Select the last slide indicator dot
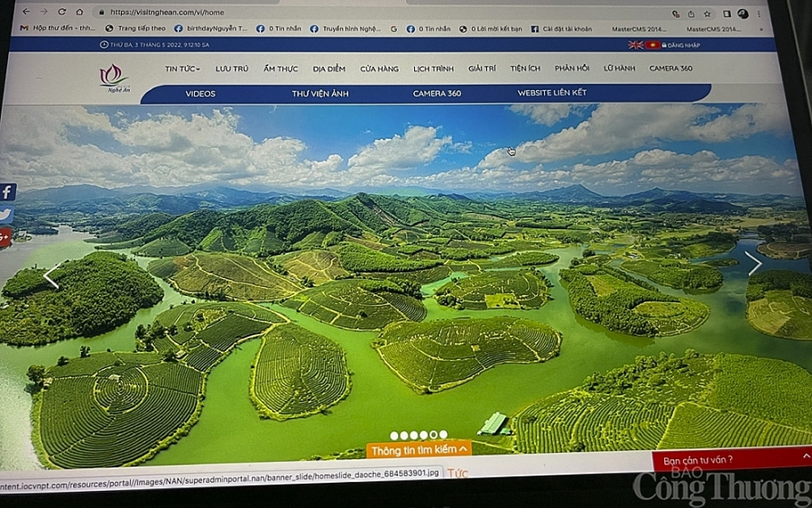The width and height of the screenshot is (812, 508). pos(443,435)
